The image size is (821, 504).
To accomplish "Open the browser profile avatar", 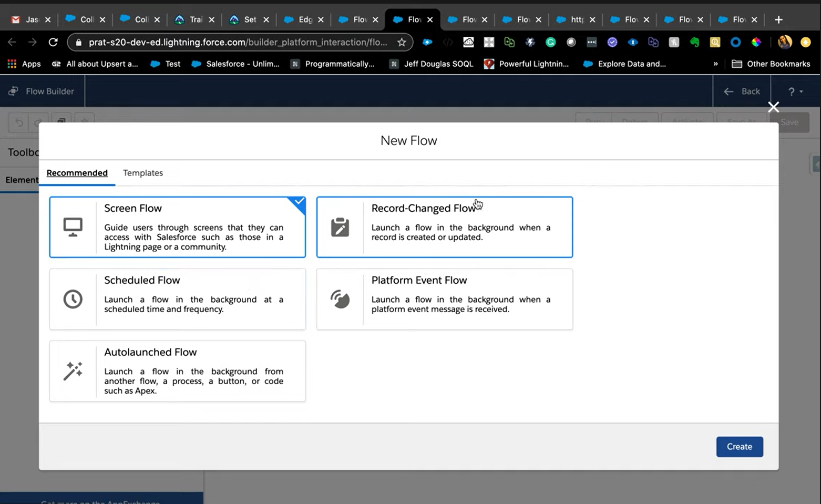I will 785,42.
